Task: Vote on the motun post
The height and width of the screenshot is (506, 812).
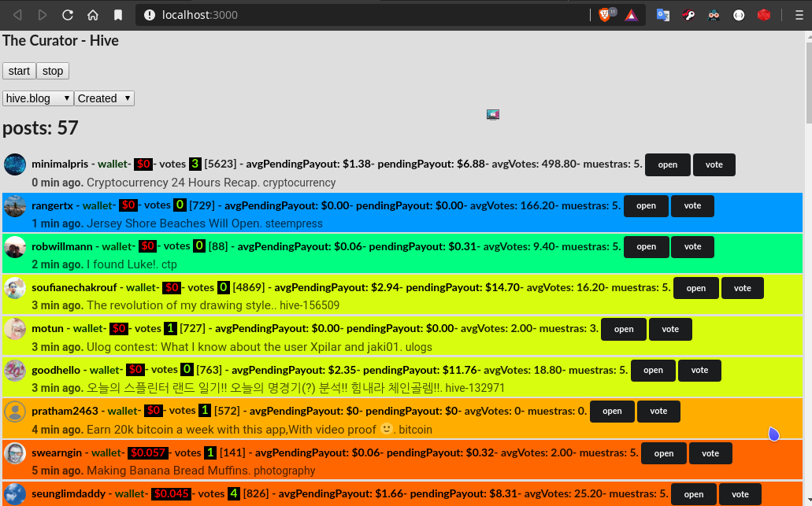Action: pyautogui.click(x=670, y=329)
